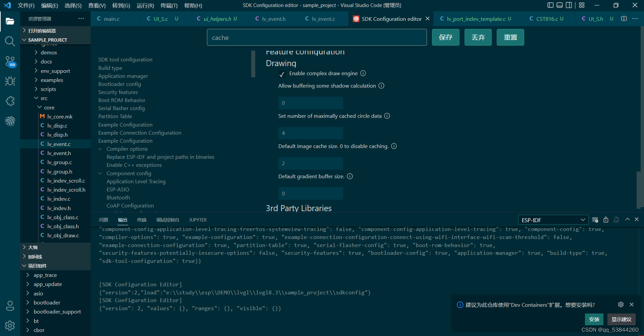The height and width of the screenshot is (336, 644).
Task: Open Run and Debug view
Action: pyautogui.click(x=10, y=81)
